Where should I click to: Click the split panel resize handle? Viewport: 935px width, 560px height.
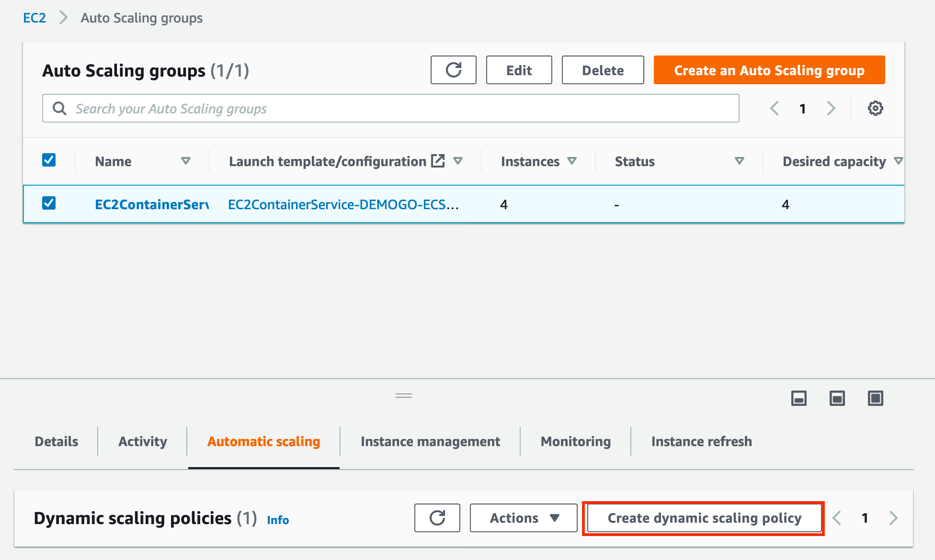pos(404,395)
